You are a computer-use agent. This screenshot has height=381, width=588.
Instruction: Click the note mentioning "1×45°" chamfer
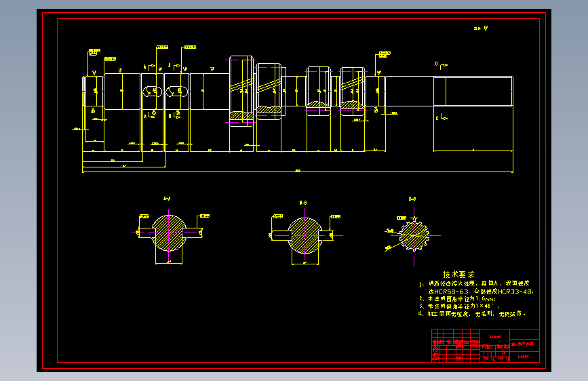tap(459, 306)
